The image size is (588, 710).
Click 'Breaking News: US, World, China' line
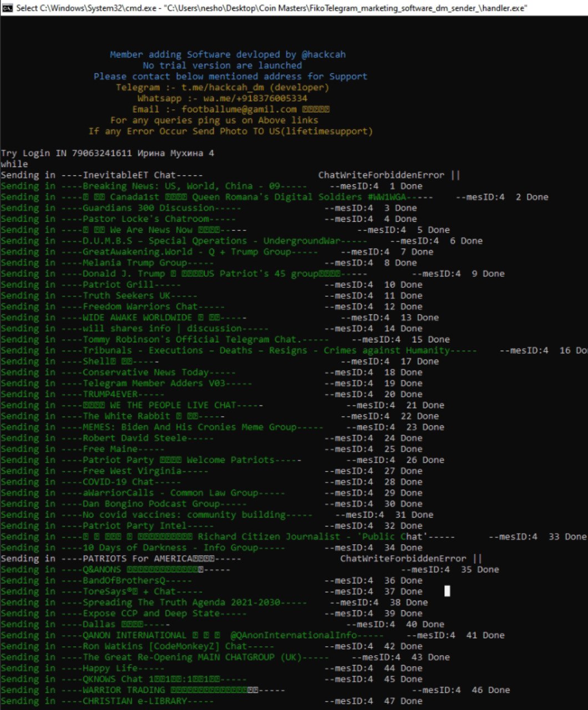[x=211, y=186]
